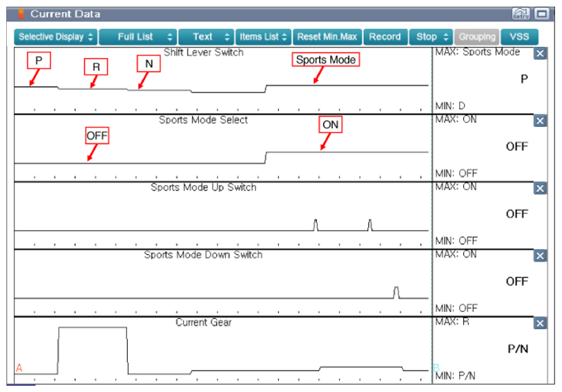Click the Retry icon in title bar
The height and width of the screenshot is (392, 562).
pyautogui.click(x=521, y=14)
